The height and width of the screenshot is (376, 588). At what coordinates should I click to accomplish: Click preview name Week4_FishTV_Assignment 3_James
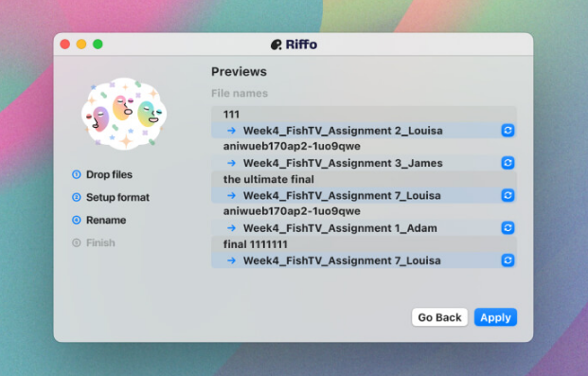pyautogui.click(x=343, y=163)
